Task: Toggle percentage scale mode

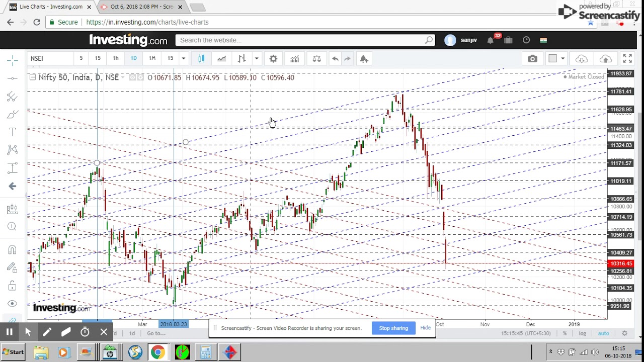Action: pyautogui.click(x=565, y=333)
